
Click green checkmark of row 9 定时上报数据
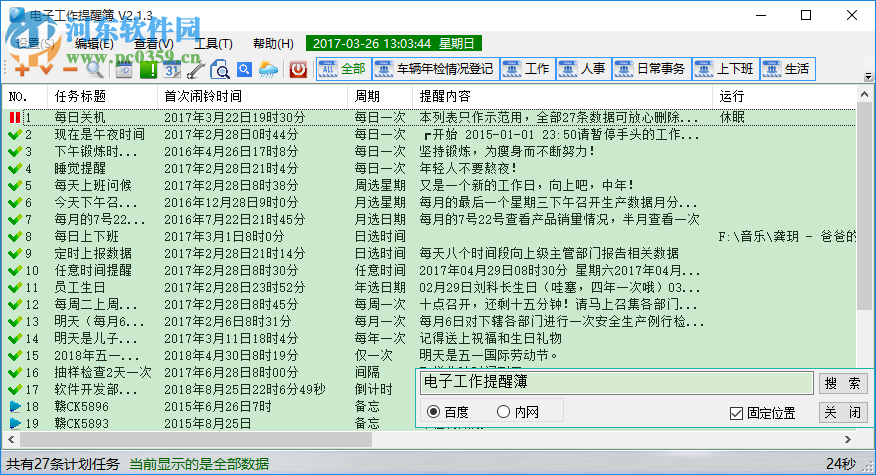coord(15,254)
